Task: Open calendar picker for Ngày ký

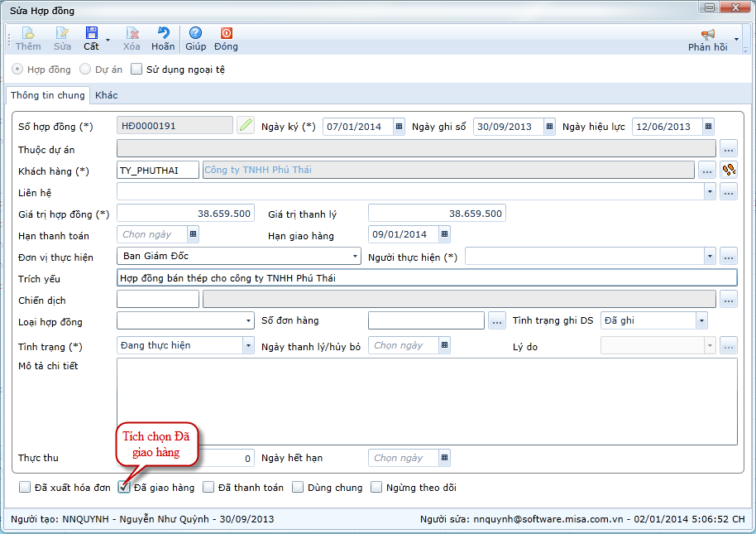Action: pos(399,127)
